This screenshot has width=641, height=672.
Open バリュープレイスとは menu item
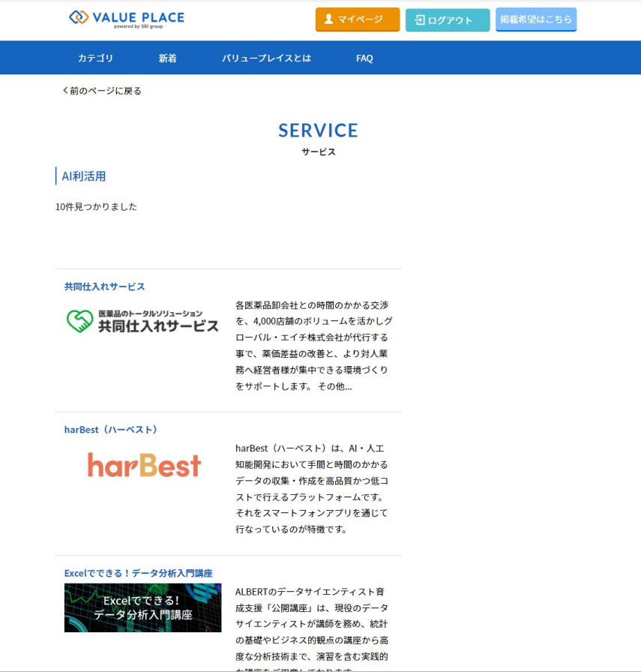click(x=266, y=58)
